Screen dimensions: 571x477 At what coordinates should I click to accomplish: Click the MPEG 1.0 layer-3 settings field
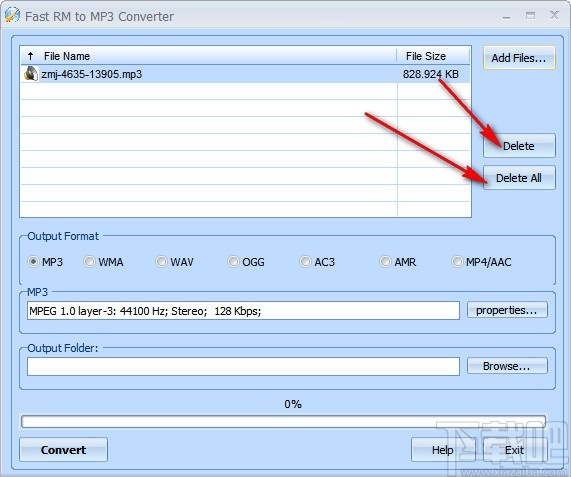click(243, 311)
